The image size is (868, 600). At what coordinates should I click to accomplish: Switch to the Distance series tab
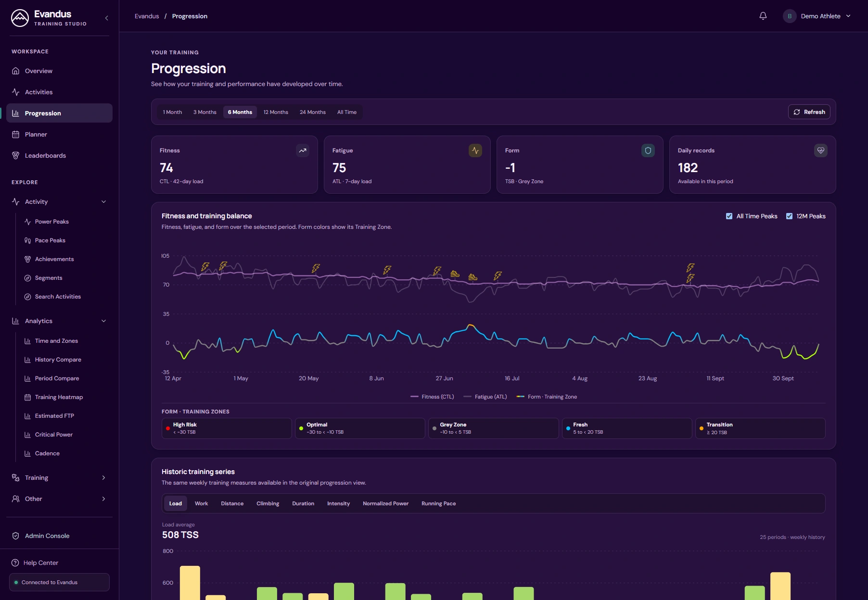[x=232, y=503]
